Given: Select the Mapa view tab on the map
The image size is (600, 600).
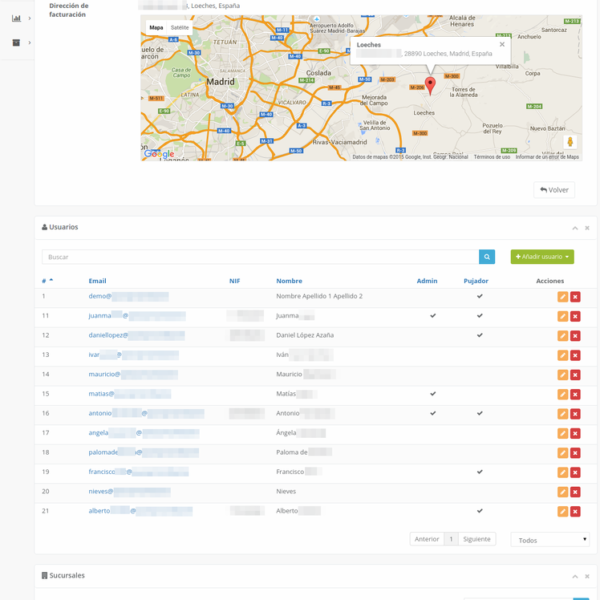Looking at the screenshot, I should click(156, 28).
